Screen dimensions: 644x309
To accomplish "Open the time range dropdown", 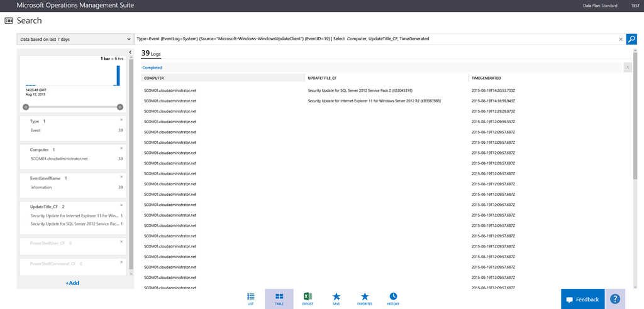I will click(x=74, y=39).
